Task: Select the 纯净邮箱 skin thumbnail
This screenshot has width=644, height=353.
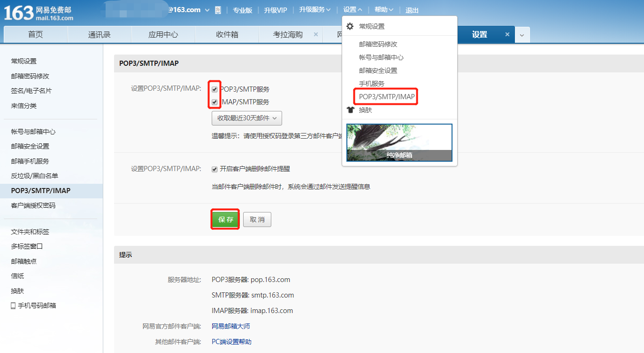Action: [x=399, y=142]
